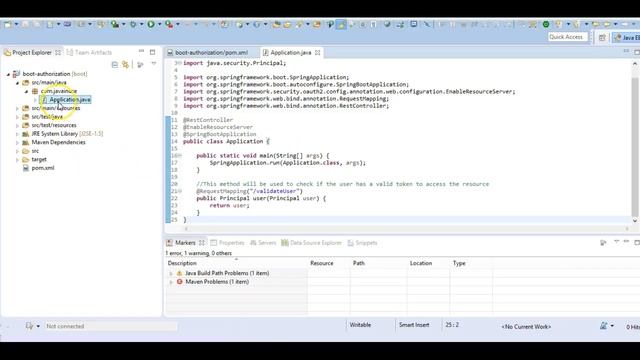Click the Writable status entry
640x360 pixels.
pyautogui.click(x=360, y=325)
